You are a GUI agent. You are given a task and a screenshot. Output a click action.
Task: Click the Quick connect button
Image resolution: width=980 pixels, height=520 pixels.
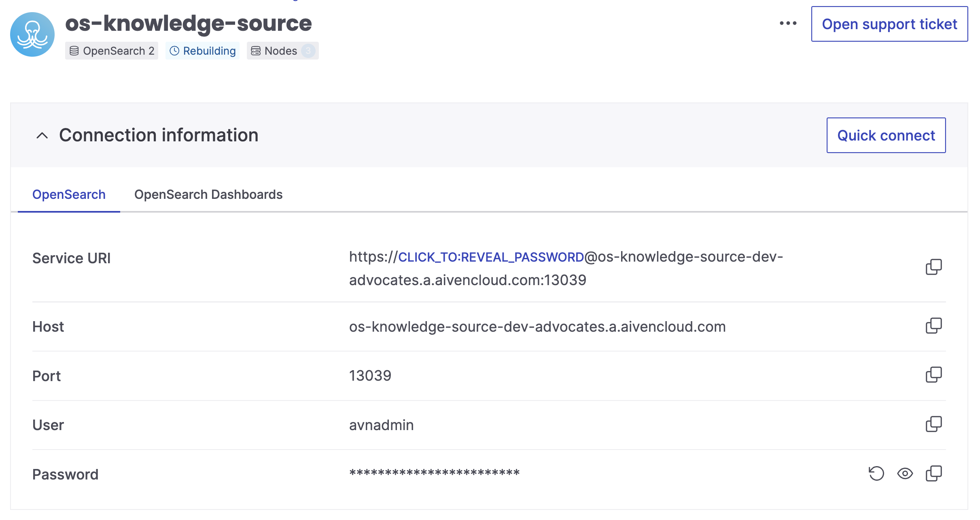click(886, 136)
